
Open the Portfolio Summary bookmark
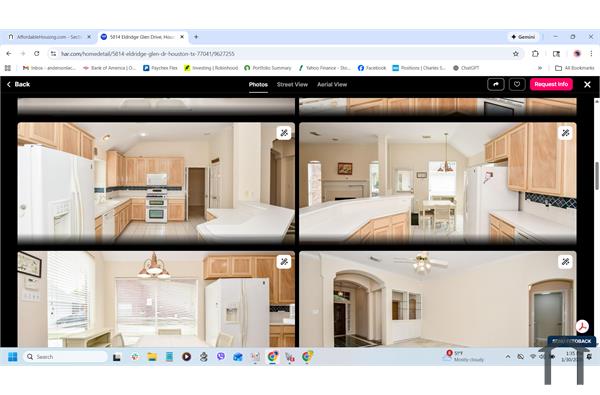[267, 68]
